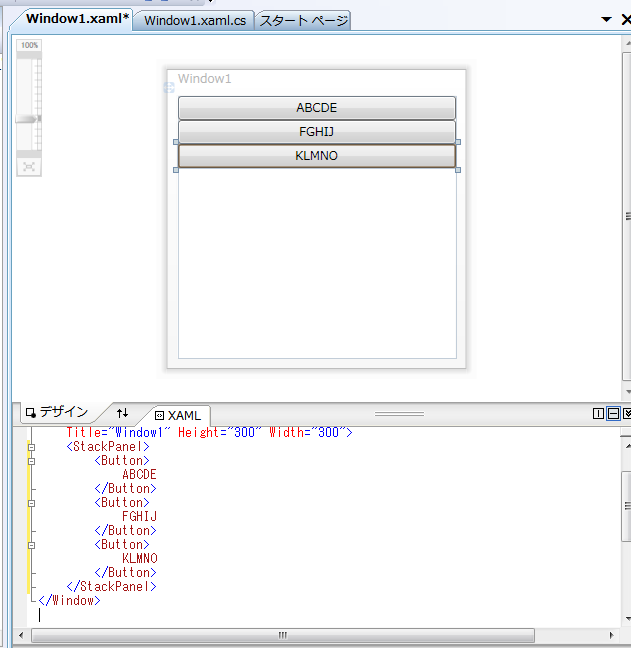Select the horizontal split view icon

[614, 413]
